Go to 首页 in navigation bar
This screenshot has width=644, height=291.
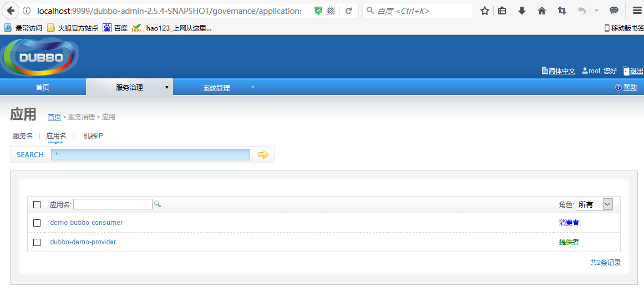click(x=42, y=87)
